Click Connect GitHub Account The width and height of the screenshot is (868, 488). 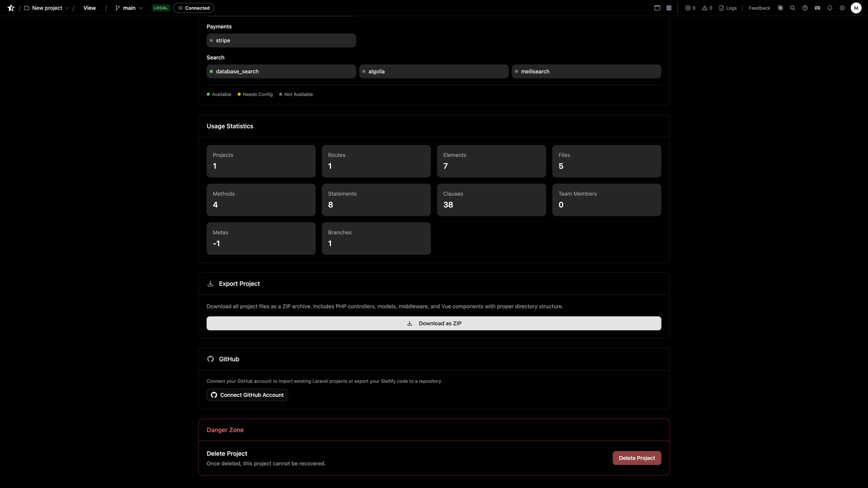(x=247, y=395)
